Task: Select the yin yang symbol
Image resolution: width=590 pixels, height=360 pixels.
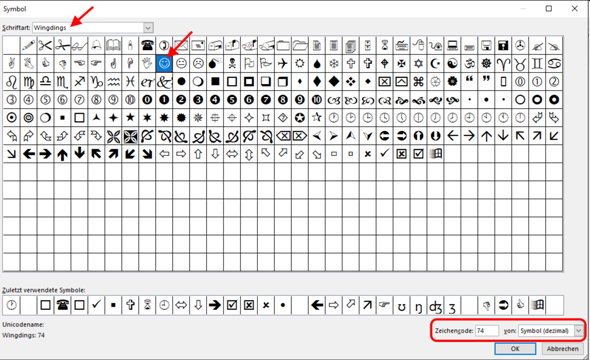Action: click(453, 64)
